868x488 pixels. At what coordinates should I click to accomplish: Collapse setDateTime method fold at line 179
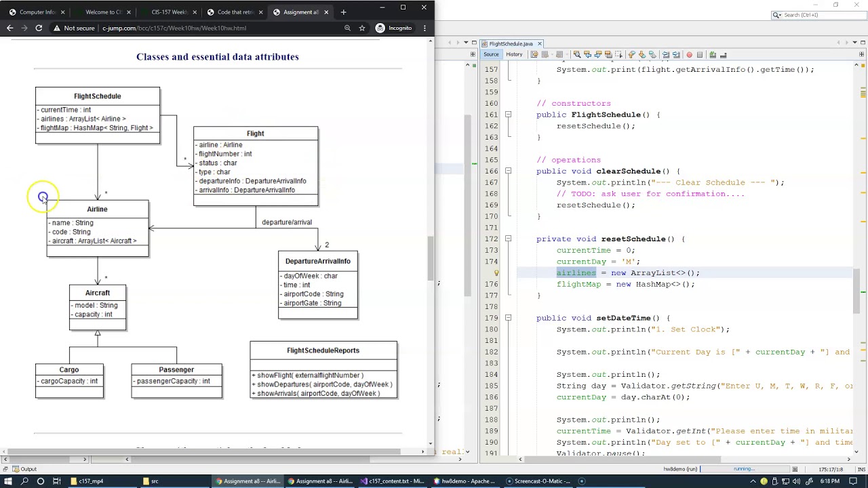coord(508,318)
